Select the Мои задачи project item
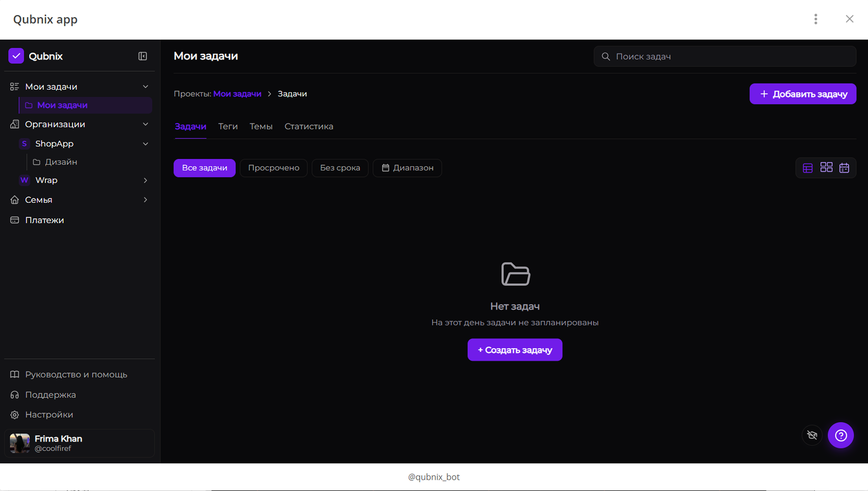This screenshot has width=868, height=491. coord(86,105)
